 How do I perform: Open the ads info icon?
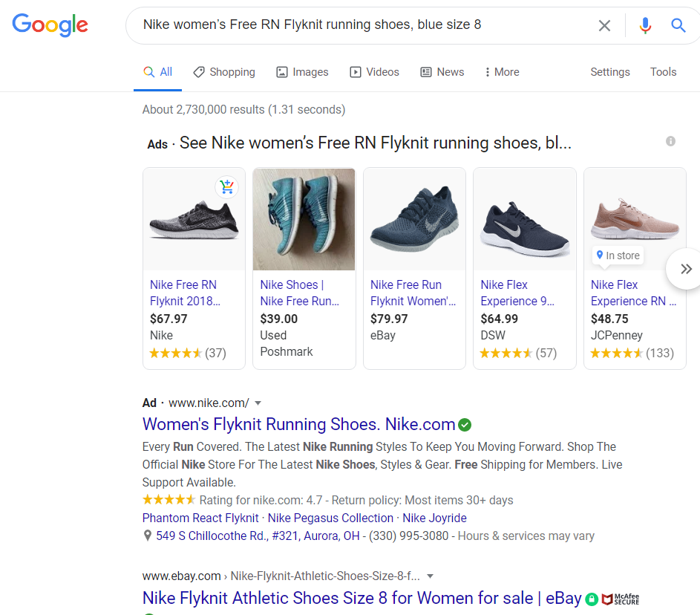(670, 141)
